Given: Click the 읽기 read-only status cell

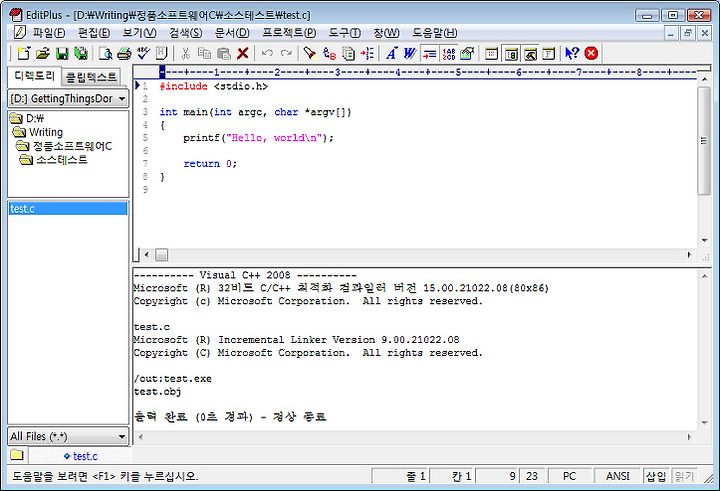Looking at the screenshot, I should (x=684, y=476).
